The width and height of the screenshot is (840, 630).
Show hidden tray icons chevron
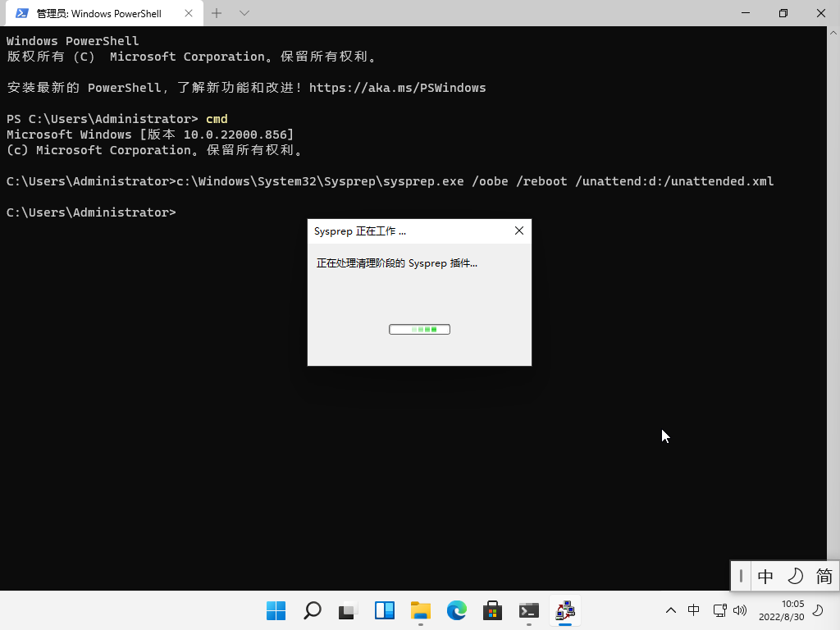click(671, 610)
